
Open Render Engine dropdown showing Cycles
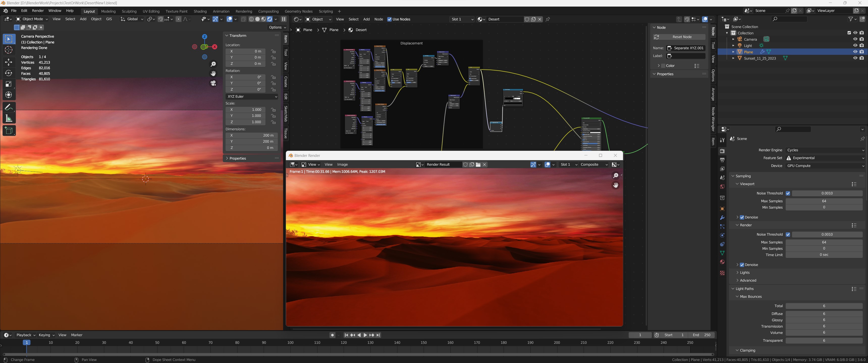(825, 150)
